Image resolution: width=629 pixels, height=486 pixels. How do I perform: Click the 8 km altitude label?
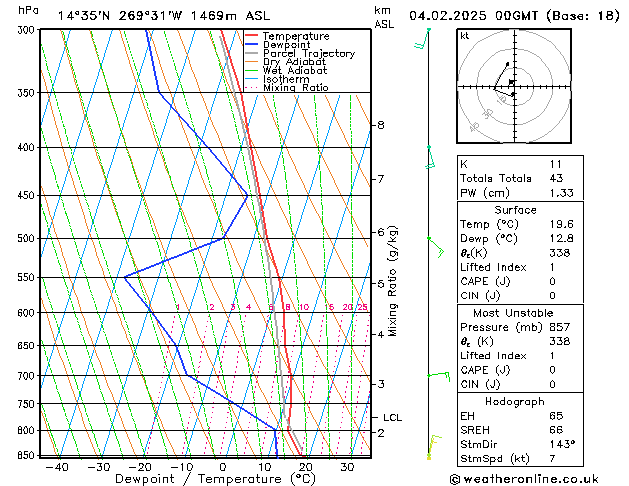(381, 125)
